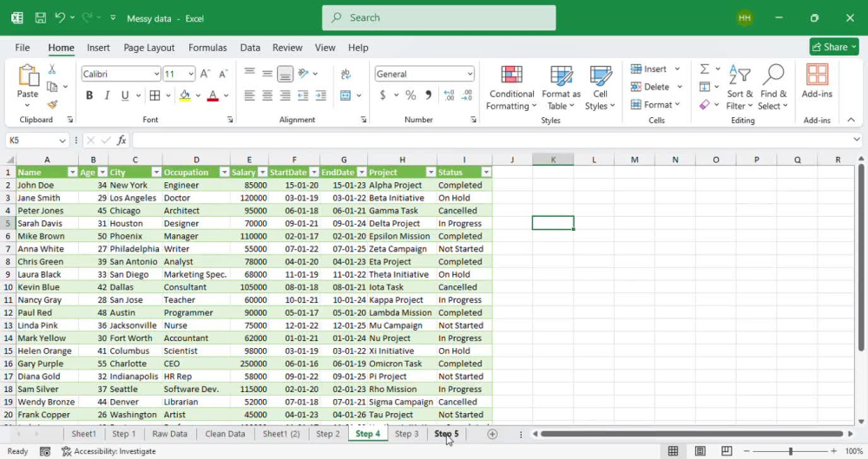The width and height of the screenshot is (868, 459).
Task: Apply borders with the Borders icon
Action: [x=155, y=95]
